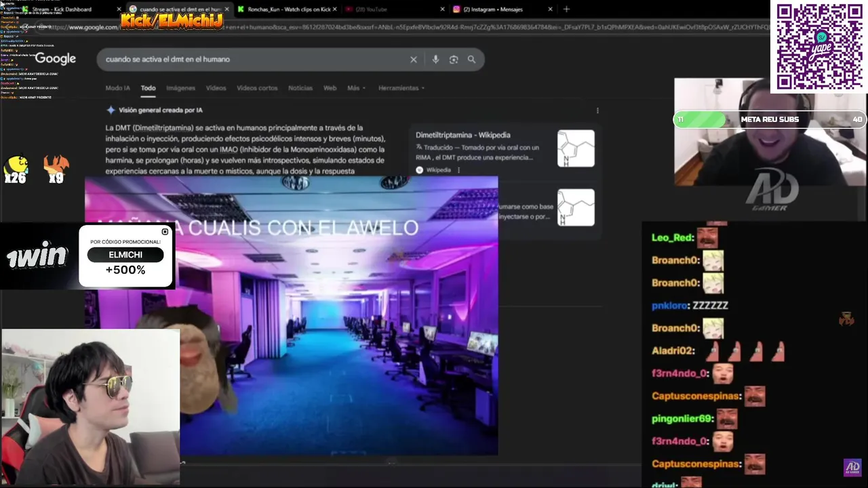Image resolution: width=868 pixels, height=488 pixels.
Task: Close the 1win promo overlay
Action: click(x=165, y=232)
